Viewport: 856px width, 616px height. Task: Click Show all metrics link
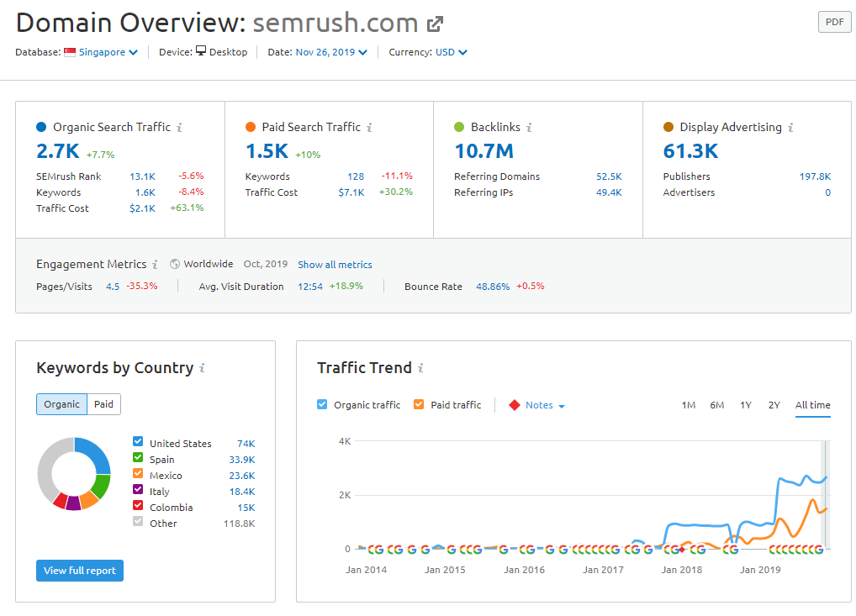click(335, 265)
